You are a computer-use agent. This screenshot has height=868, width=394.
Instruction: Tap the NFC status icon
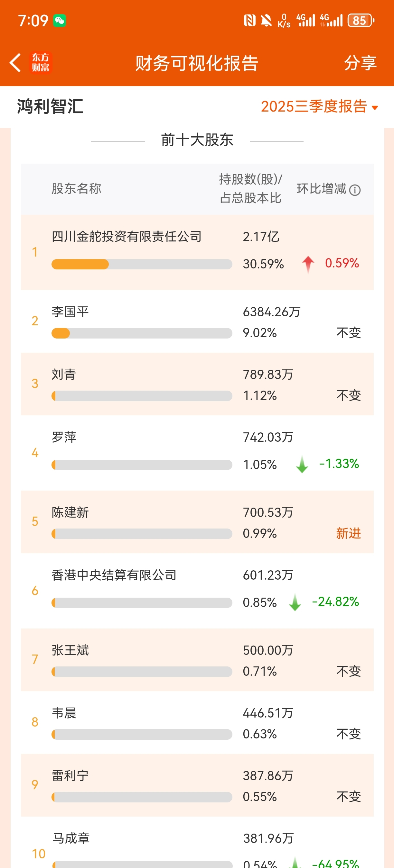coord(249,21)
